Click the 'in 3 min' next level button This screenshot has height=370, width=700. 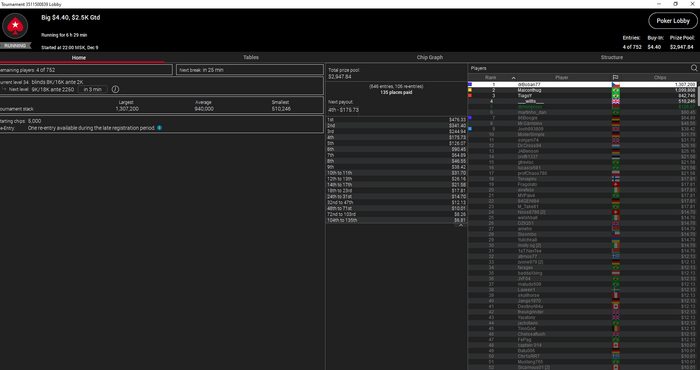pyautogui.click(x=92, y=89)
